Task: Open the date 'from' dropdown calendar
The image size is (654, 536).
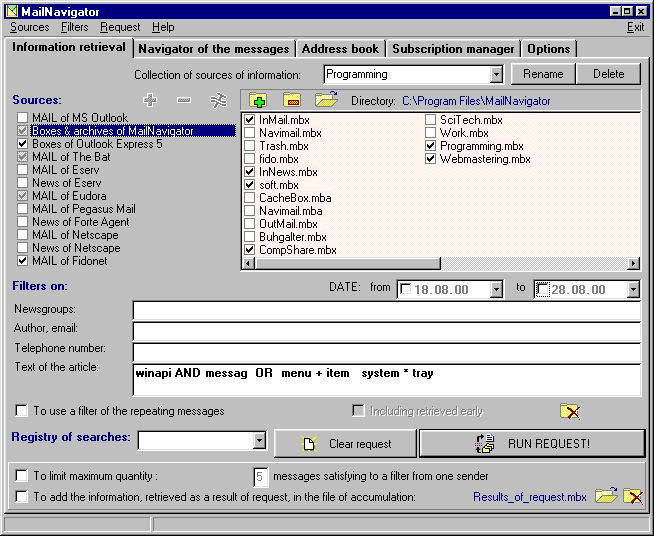Action: pos(496,290)
